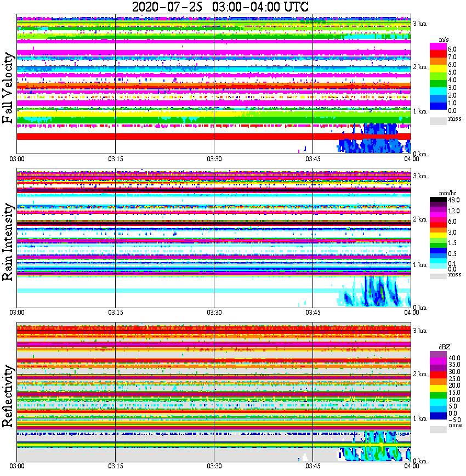Click the '2 km' height label of Rain Intensity
The image size is (466, 476).
tap(419, 219)
